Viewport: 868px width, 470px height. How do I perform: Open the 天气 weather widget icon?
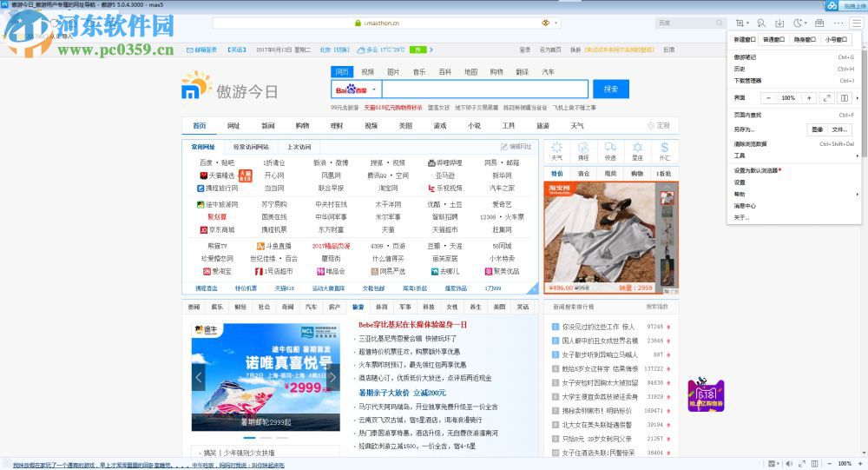(x=557, y=147)
